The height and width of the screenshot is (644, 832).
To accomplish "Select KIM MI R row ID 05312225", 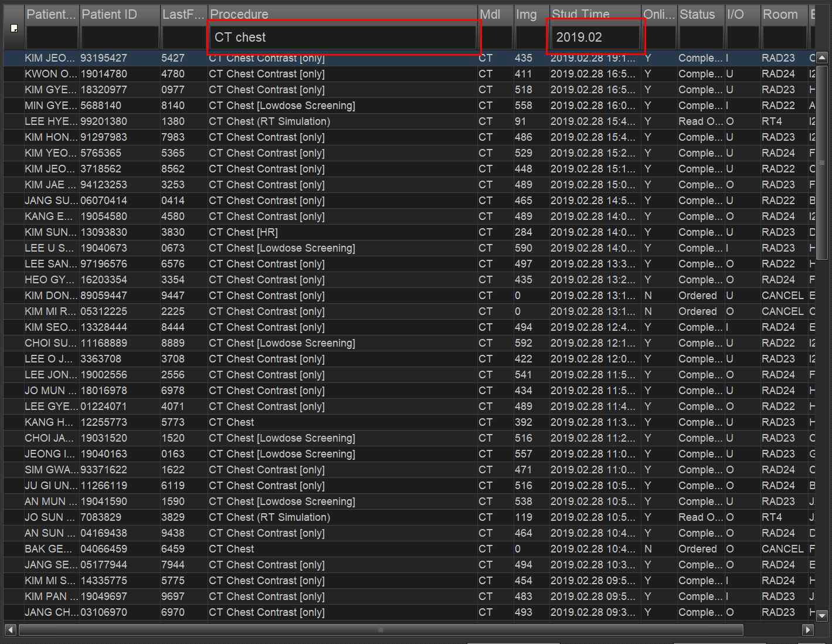I will pyautogui.click(x=409, y=311).
